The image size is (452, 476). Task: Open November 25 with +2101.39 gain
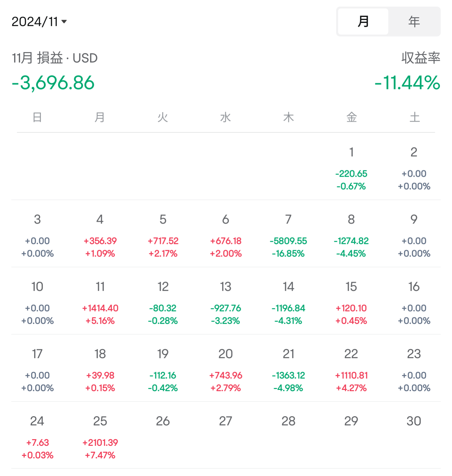pyautogui.click(x=100, y=438)
